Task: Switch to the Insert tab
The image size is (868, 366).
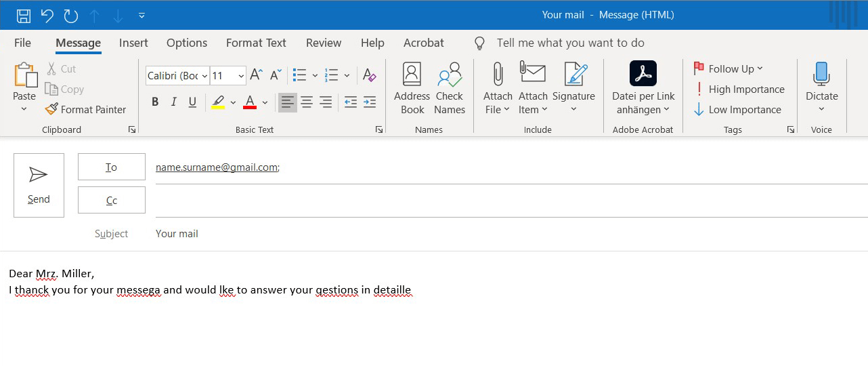Action: [x=133, y=43]
